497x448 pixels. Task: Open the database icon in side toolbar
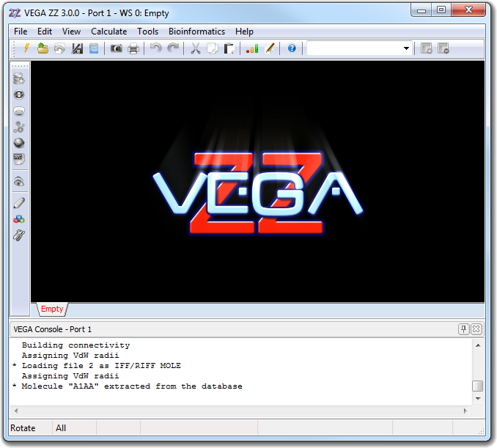click(19, 79)
